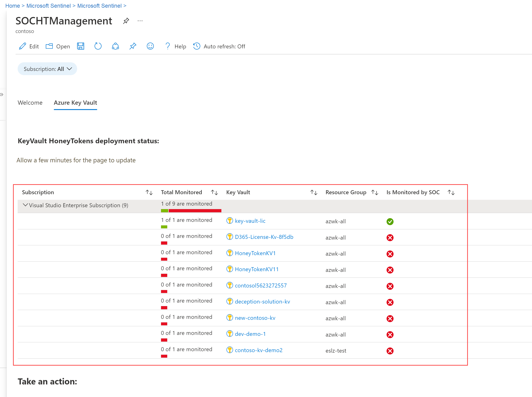Send feedback using the smiley face icon

(150, 46)
